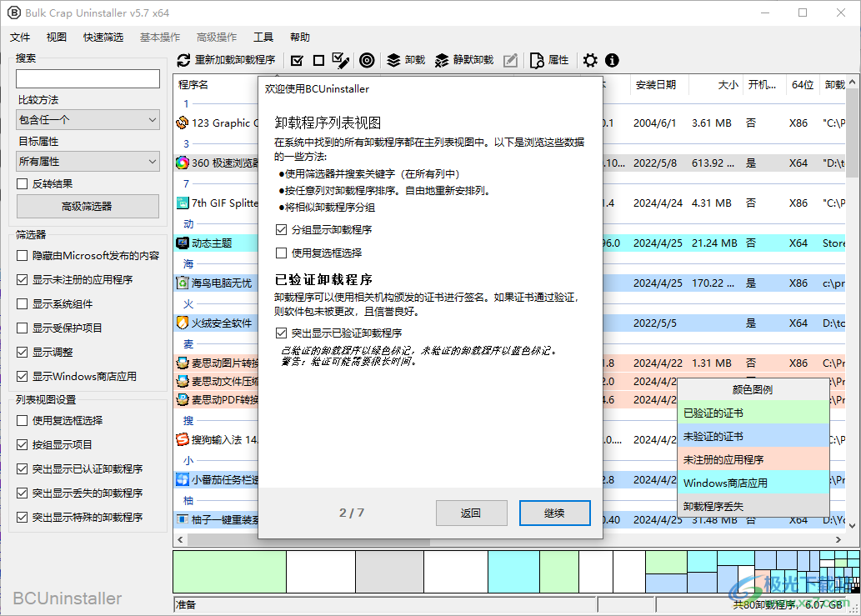
Task: Toggle 显示Windows商店应用 checkbox
Action: click(22, 377)
